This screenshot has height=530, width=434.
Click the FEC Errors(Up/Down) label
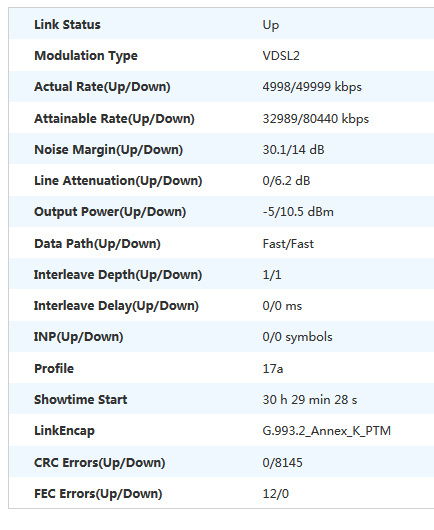[98, 494]
